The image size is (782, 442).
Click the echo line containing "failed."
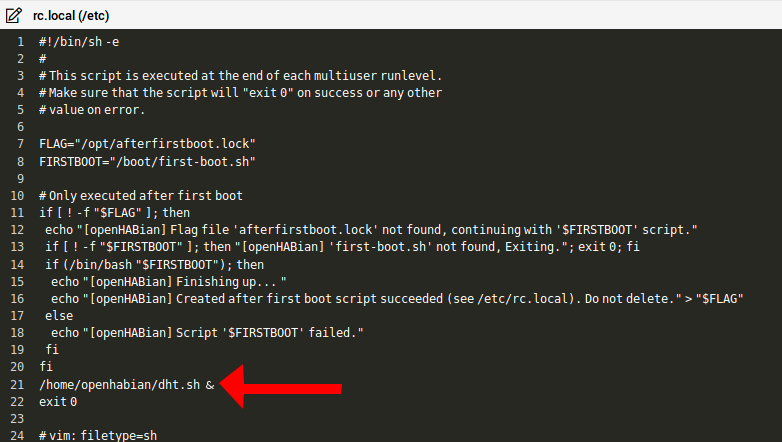207,332
